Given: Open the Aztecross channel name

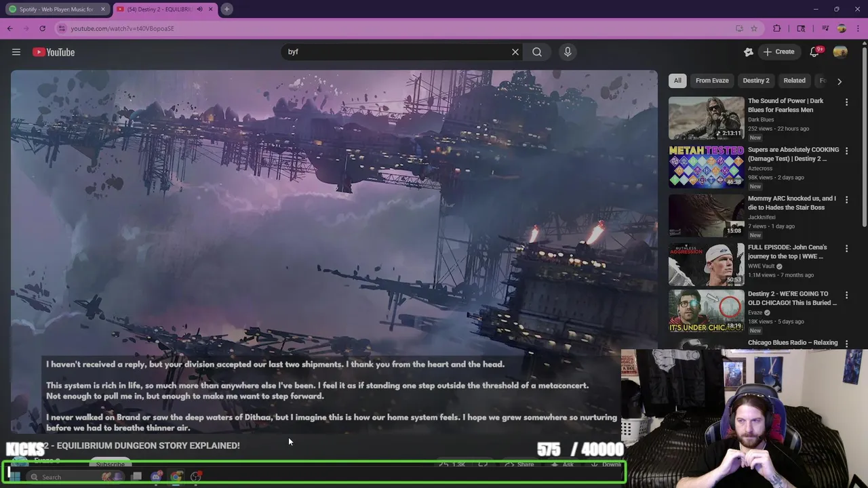Looking at the screenshot, I should tap(760, 168).
